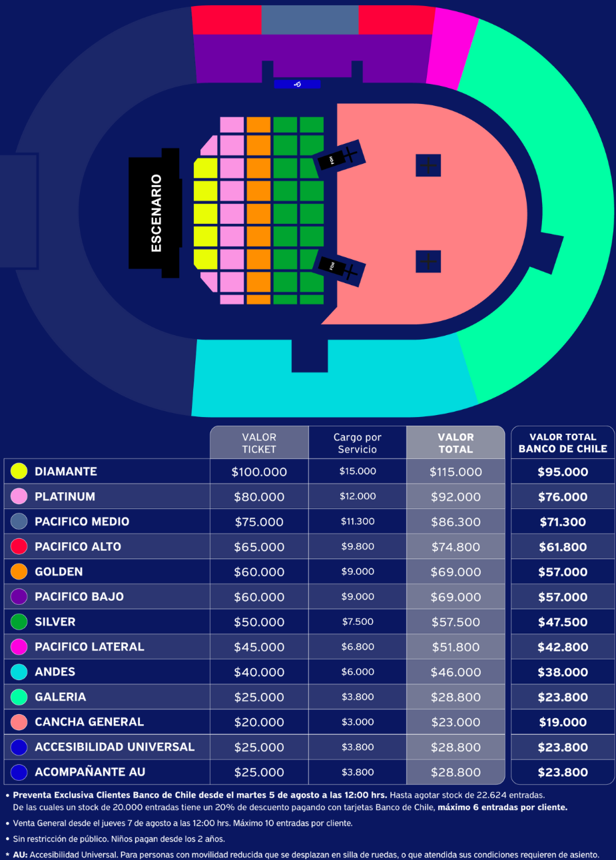The image size is (616, 860).
Task: Select the lower cross-marked tower in Cancha General
Action: 428,261
